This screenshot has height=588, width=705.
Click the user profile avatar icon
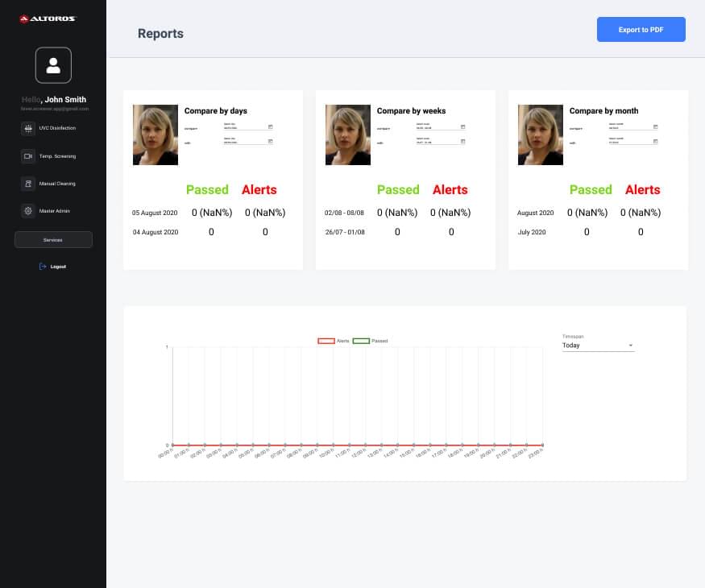(53, 65)
